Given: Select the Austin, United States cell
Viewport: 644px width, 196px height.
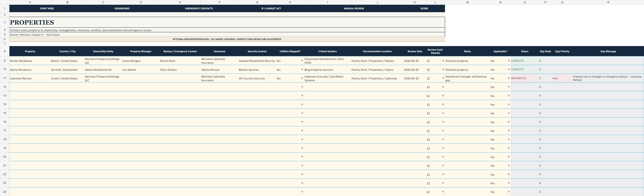Looking at the screenshot, I should pos(68,78).
